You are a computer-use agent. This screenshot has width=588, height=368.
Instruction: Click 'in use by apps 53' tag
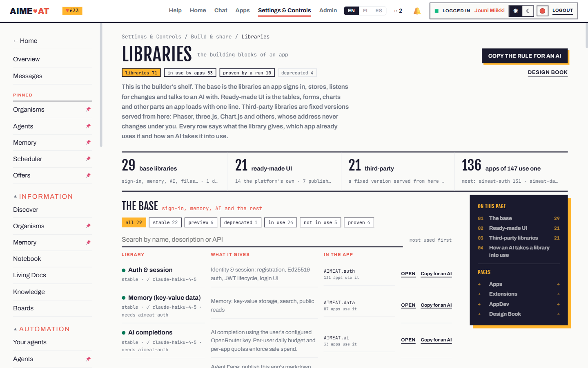(x=190, y=73)
